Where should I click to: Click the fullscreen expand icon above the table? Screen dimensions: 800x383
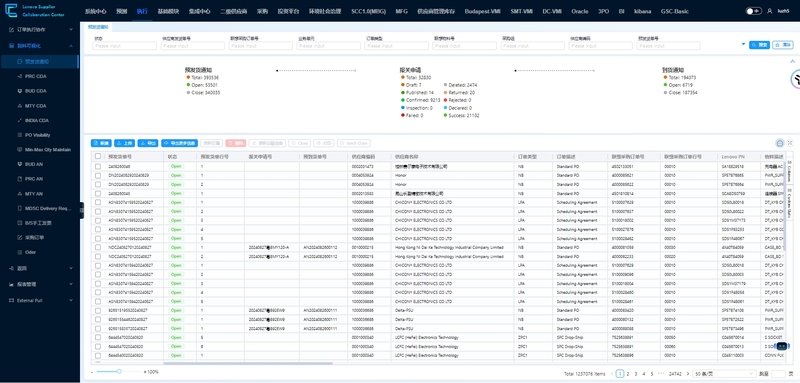790,143
